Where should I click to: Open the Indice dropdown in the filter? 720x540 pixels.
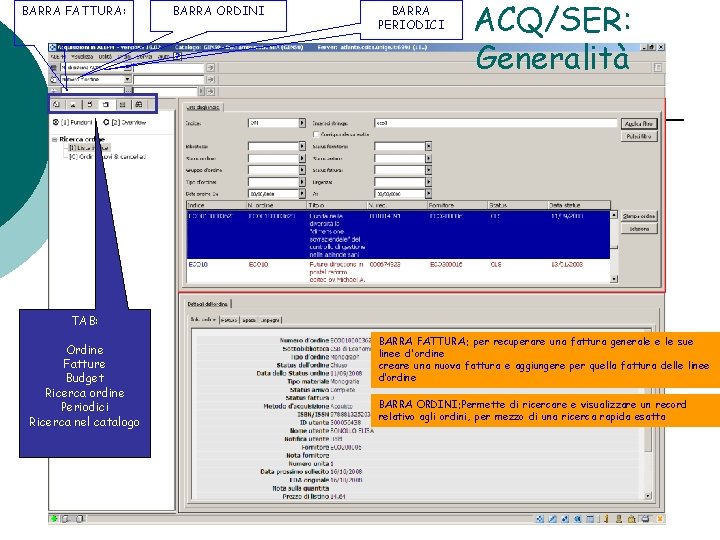pos(302,123)
